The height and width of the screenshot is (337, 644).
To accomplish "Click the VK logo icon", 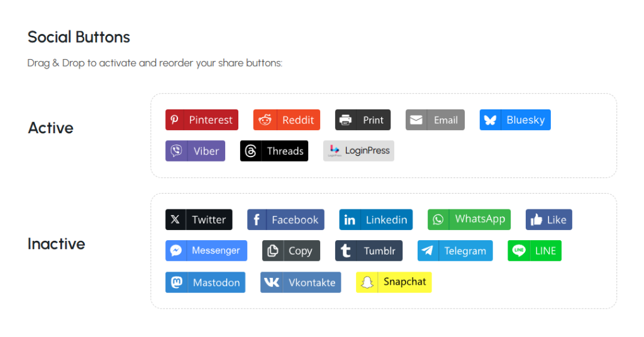I will [272, 282].
